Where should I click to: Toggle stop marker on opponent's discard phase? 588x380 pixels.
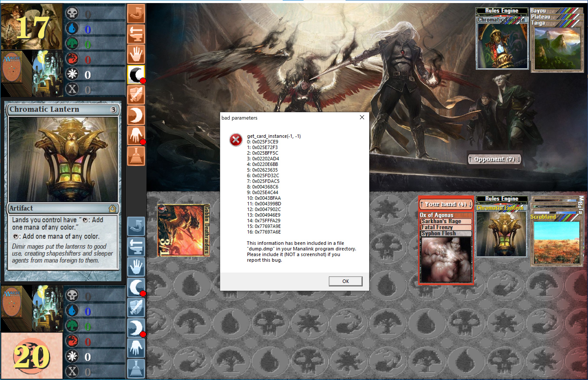click(x=143, y=142)
